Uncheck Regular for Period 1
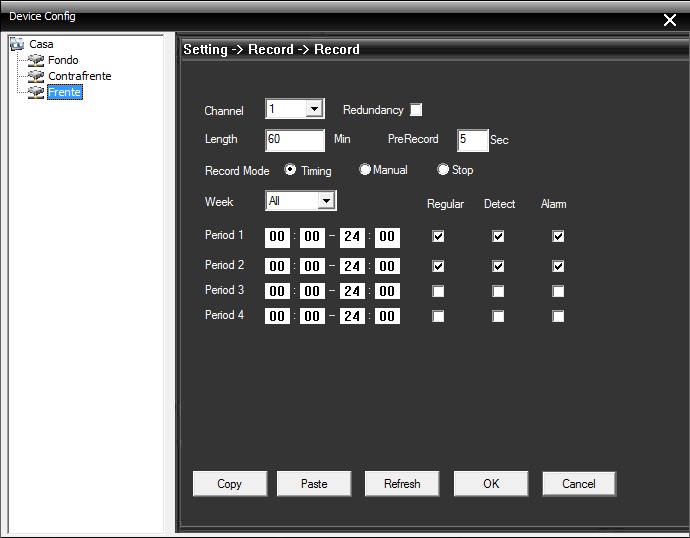Image resolution: width=690 pixels, height=538 pixels. [438, 236]
